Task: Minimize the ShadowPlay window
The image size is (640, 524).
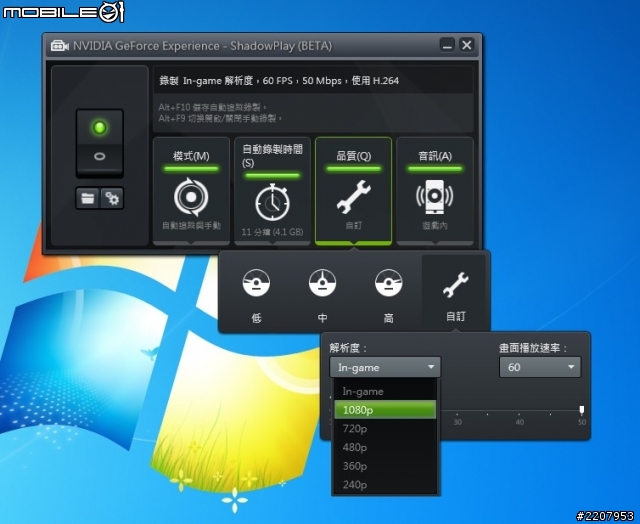Action: [x=447, y=44]
